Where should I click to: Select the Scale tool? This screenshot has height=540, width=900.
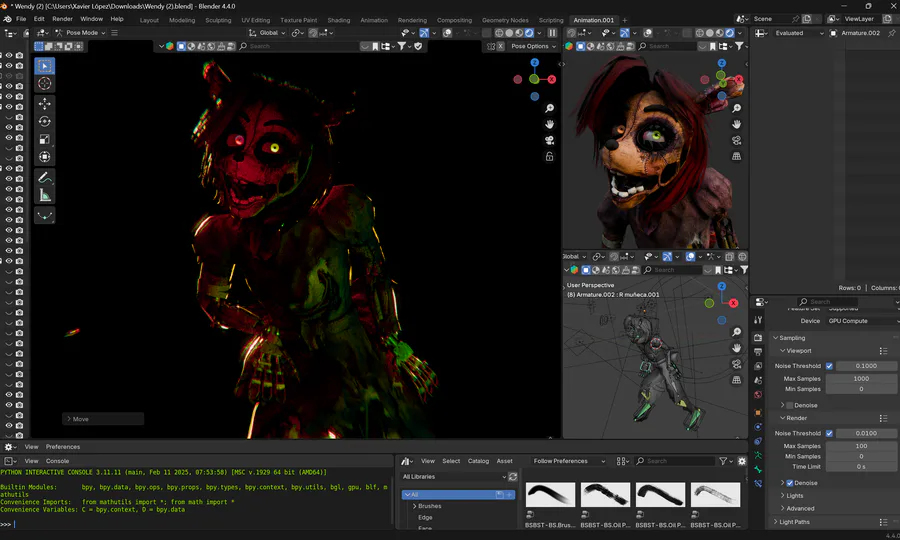tap(45, 139)
